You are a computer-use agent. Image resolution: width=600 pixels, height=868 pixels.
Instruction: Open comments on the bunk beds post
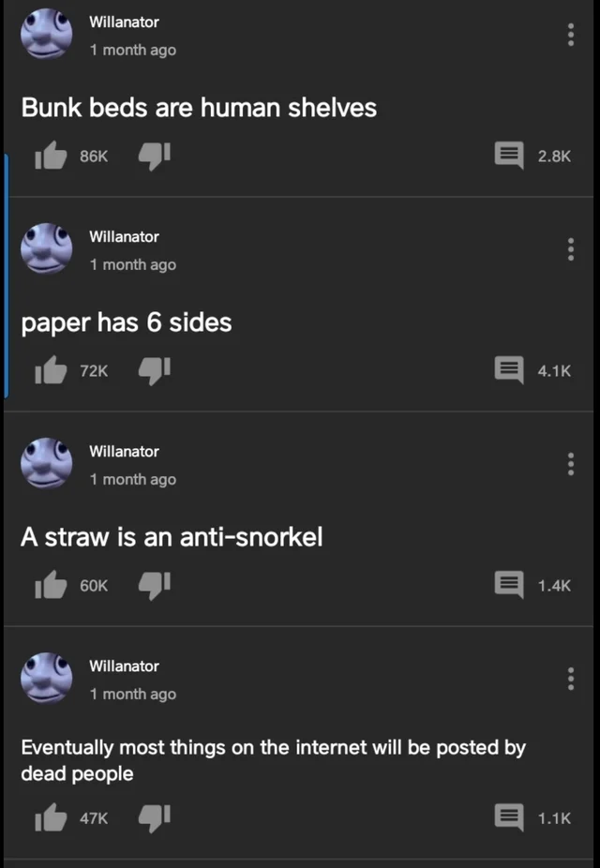point(509,157)
